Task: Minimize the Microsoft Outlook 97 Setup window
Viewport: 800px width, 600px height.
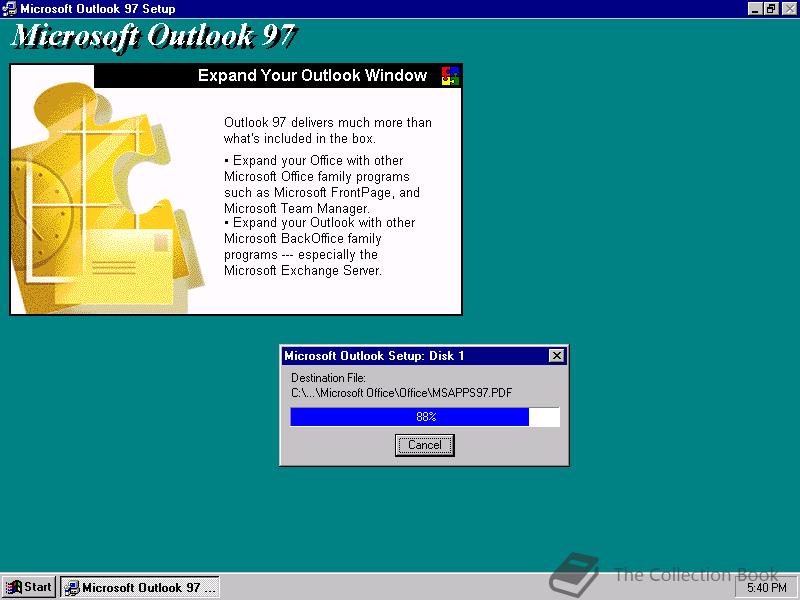Action: click(x=755, y=9)
